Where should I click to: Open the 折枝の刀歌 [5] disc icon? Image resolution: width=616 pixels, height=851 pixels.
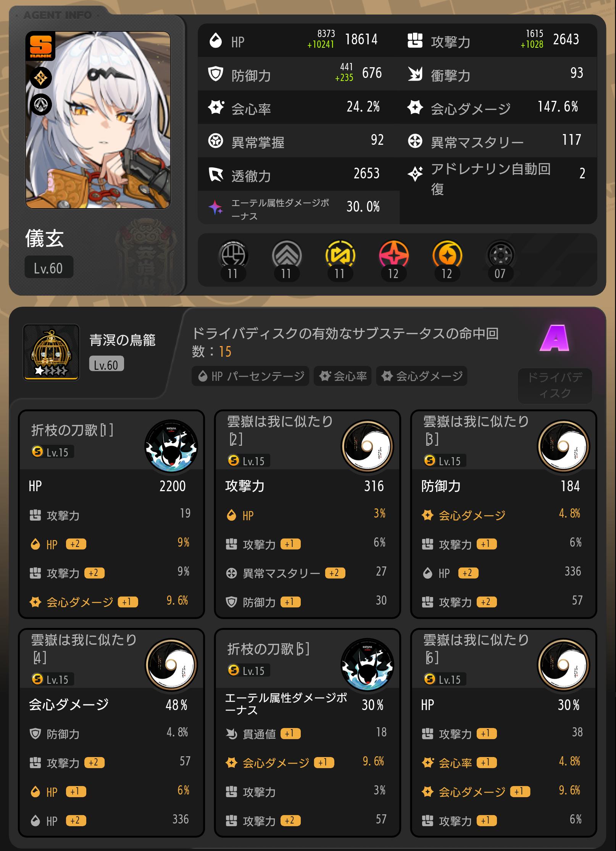pyautogui.click(x=367, y=665)
